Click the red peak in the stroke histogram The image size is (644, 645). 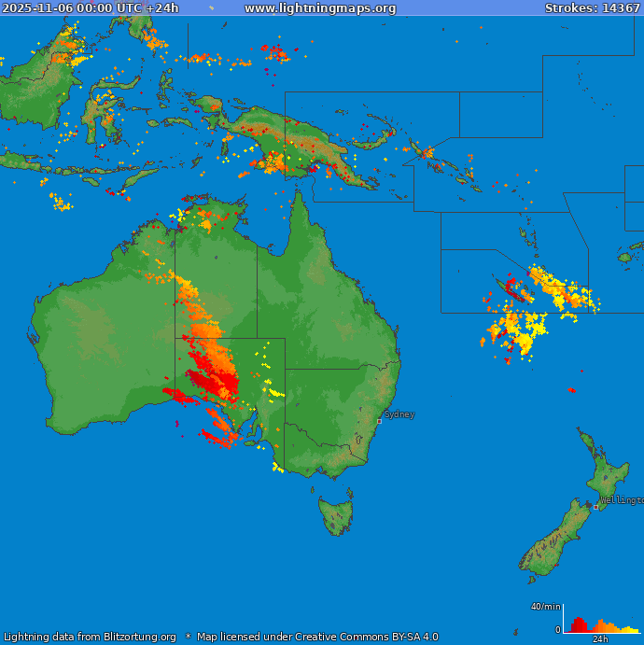click(579, 624)
